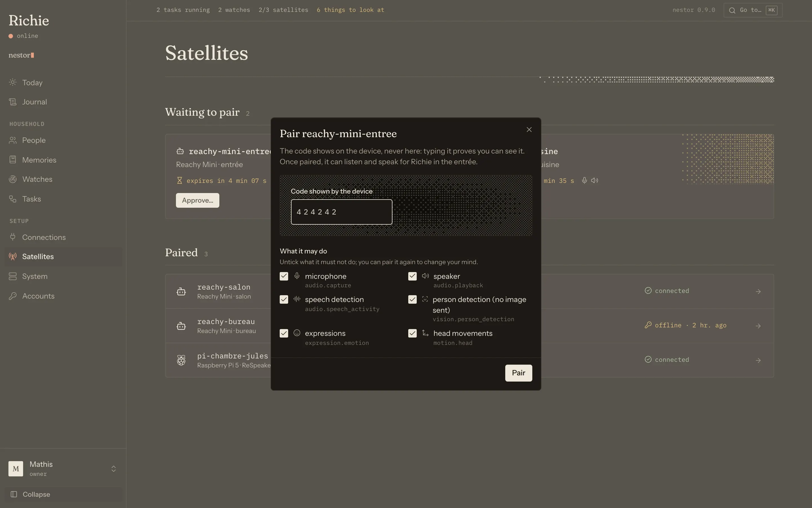
Task: Click the connected check icon for reachy-salon
Action: (648, 291)
